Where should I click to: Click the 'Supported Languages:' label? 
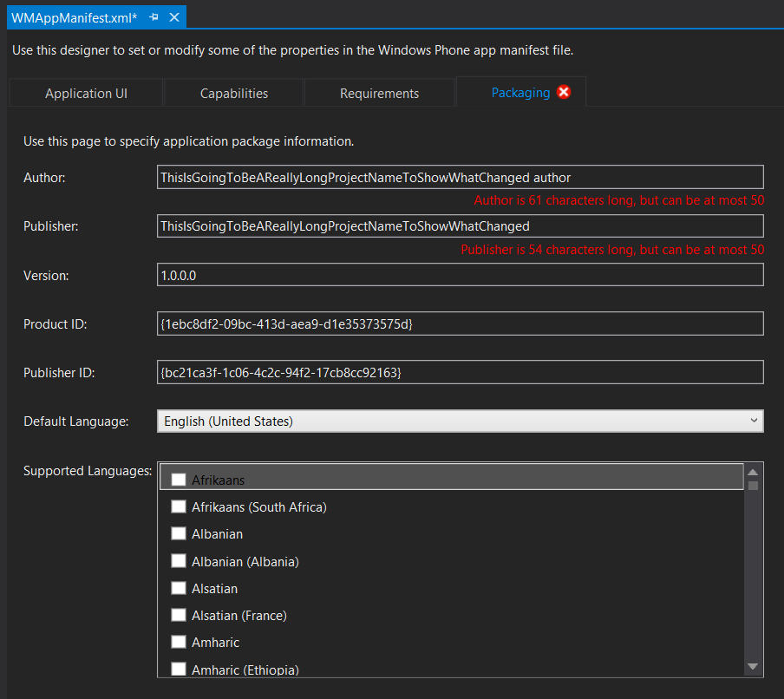[x=88, y=471]
